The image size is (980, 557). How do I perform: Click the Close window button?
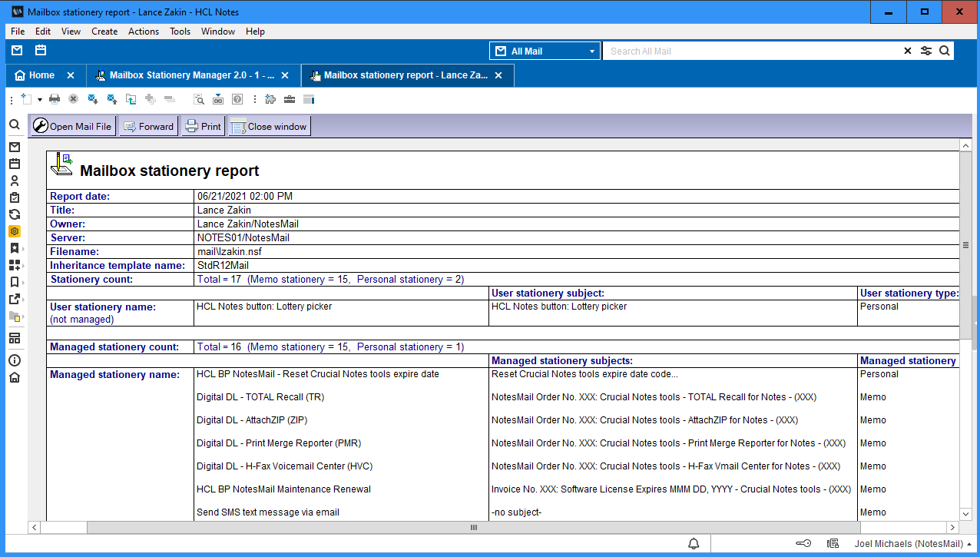point(270,127)
